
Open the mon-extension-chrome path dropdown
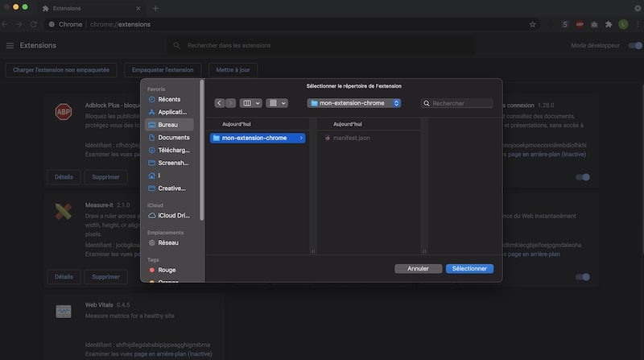[354, 103]
